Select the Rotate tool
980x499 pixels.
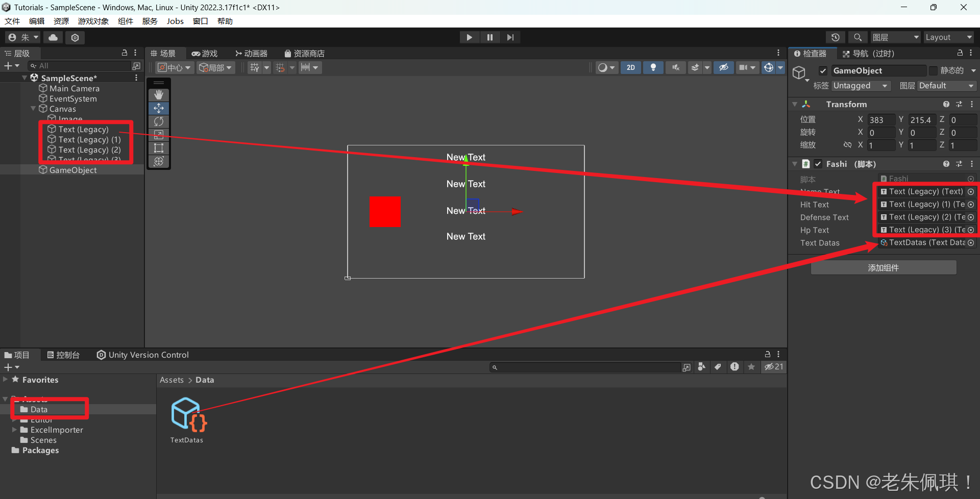pyautogui.click(x=159, y=121)
